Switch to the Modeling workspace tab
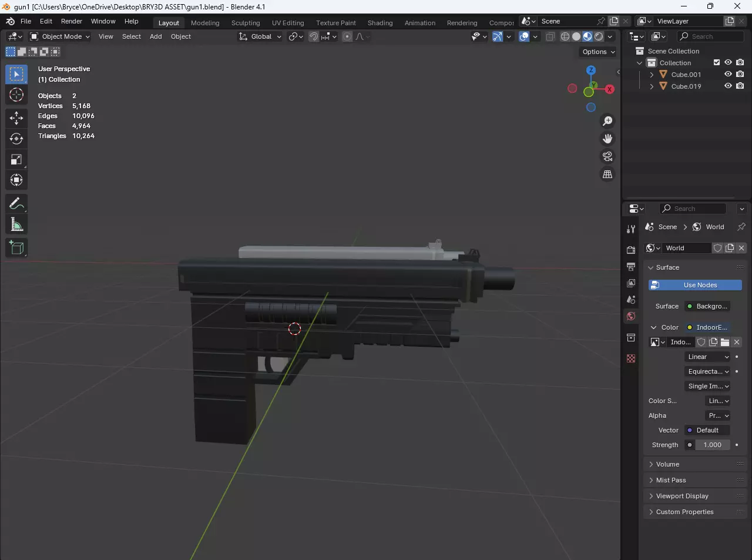This screenshot has width=752, height=560. pyautogui.click(x=205, y=23)
